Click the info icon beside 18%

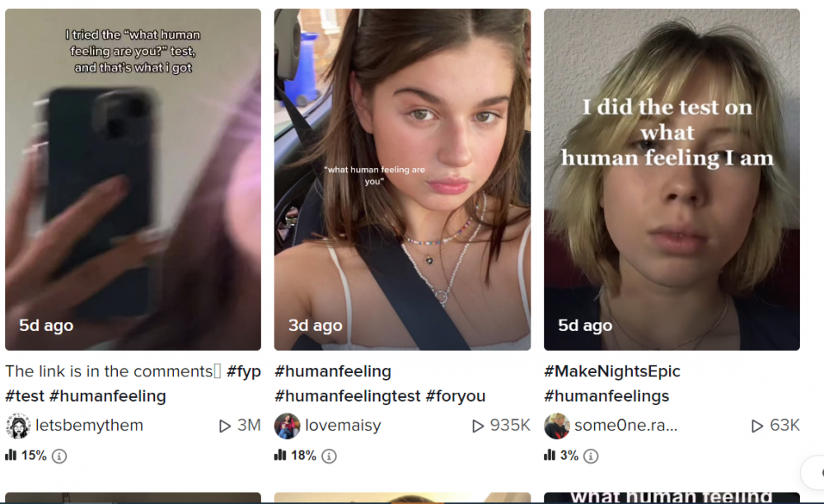(329, 455)
